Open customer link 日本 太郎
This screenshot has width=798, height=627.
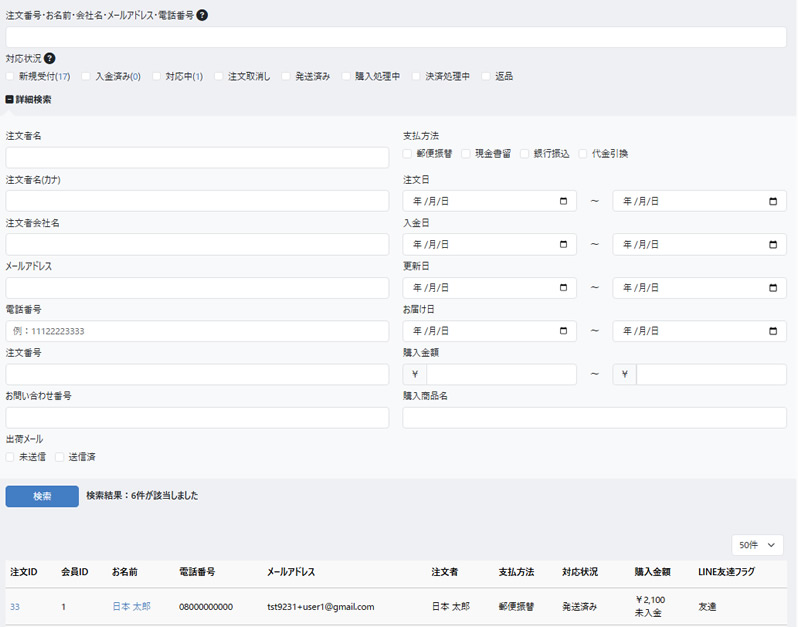pos(131,606)
